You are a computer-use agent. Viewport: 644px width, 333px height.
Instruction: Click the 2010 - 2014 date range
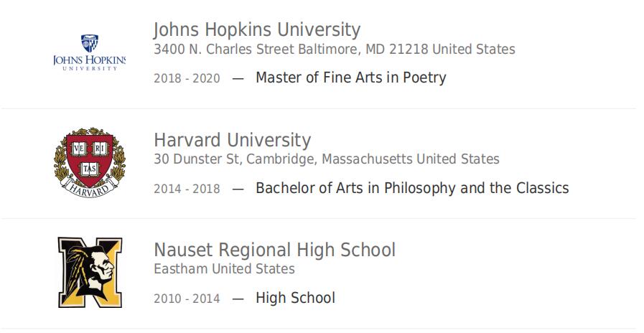187,299
